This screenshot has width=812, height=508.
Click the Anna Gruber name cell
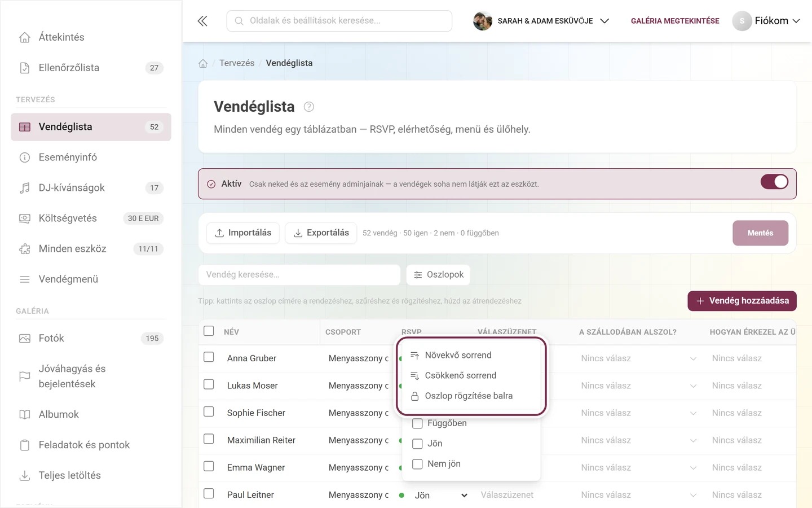point(251,358)
